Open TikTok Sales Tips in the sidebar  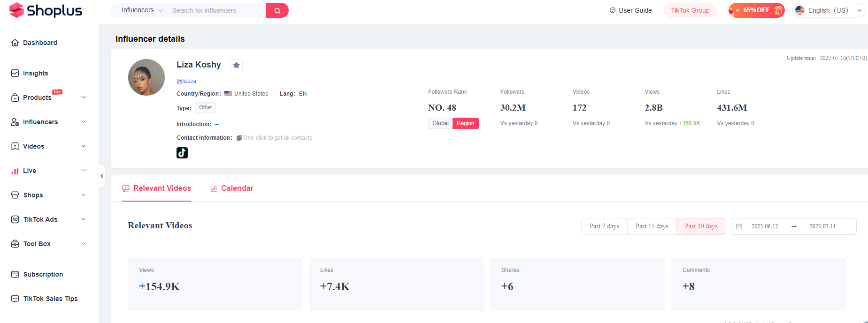51,299
